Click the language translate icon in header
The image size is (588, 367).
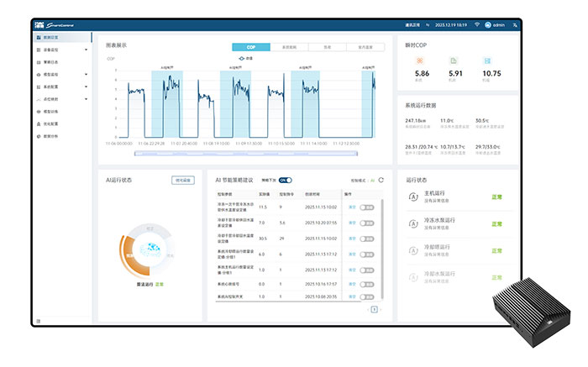point(515,25)
